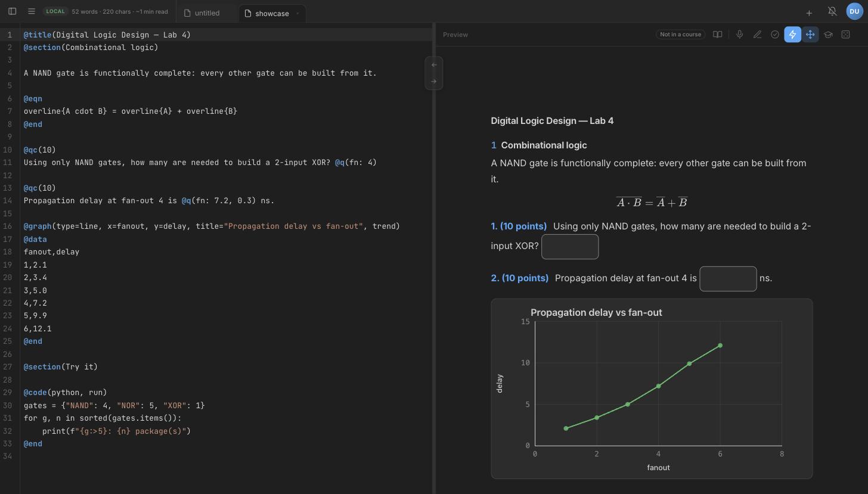Toggle muted notifications bell icon
868x494 pixels.
pos(832,11)
